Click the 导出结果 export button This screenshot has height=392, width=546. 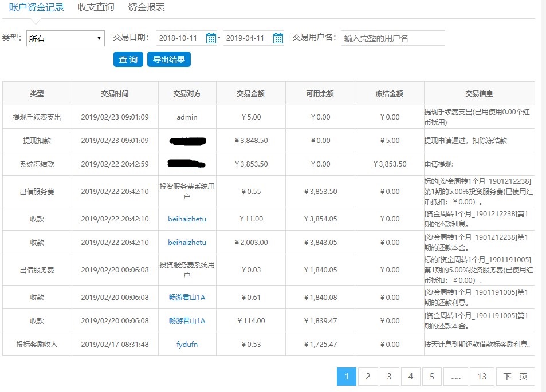point(168,59)
